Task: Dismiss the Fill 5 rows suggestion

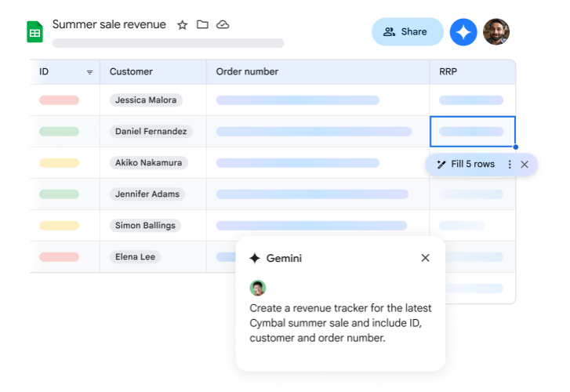Action: point(525,165)
